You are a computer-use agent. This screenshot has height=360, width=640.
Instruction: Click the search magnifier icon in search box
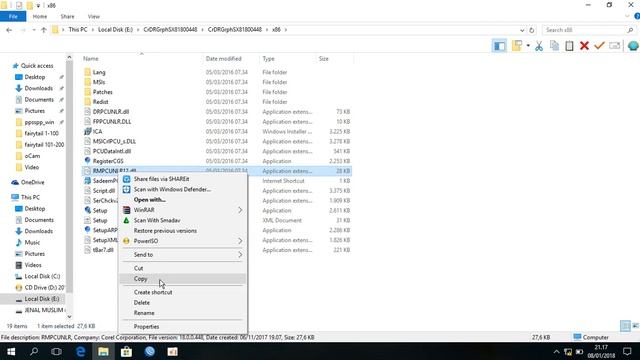(x=630, y=30)
